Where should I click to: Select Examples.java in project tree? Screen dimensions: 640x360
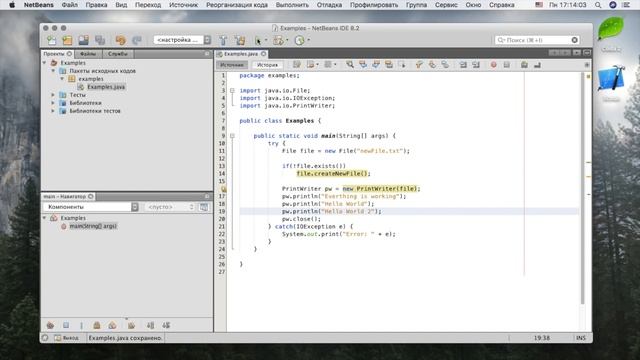click(x=106, y=87)
